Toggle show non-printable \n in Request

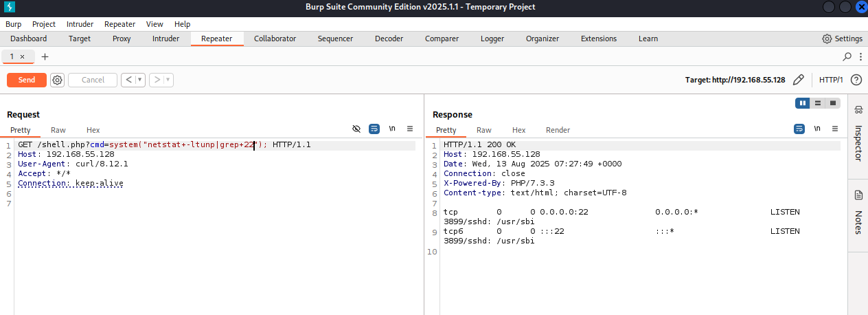tap(392, 129)
